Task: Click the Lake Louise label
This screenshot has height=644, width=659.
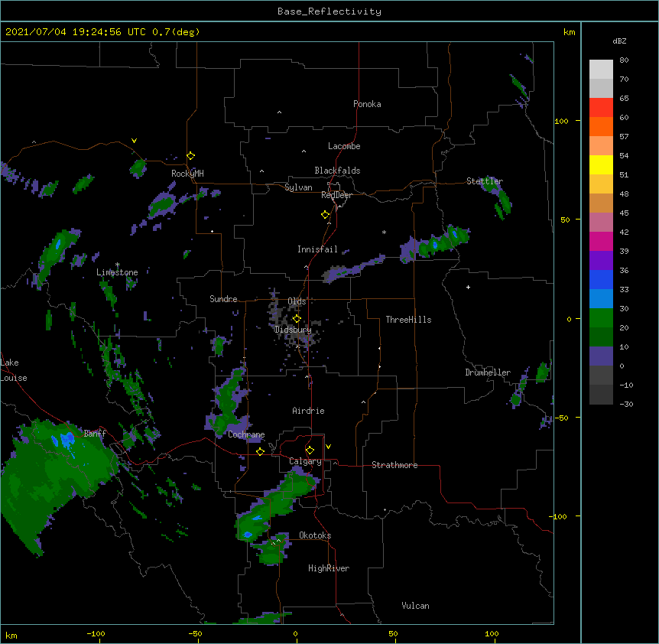Action: pos(14,370)
